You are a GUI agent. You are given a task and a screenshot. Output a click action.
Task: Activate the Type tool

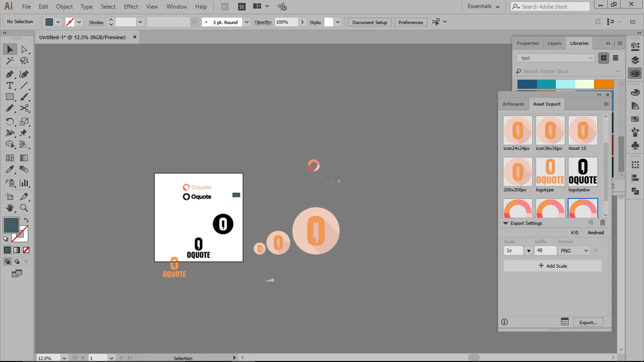(10, 85)
